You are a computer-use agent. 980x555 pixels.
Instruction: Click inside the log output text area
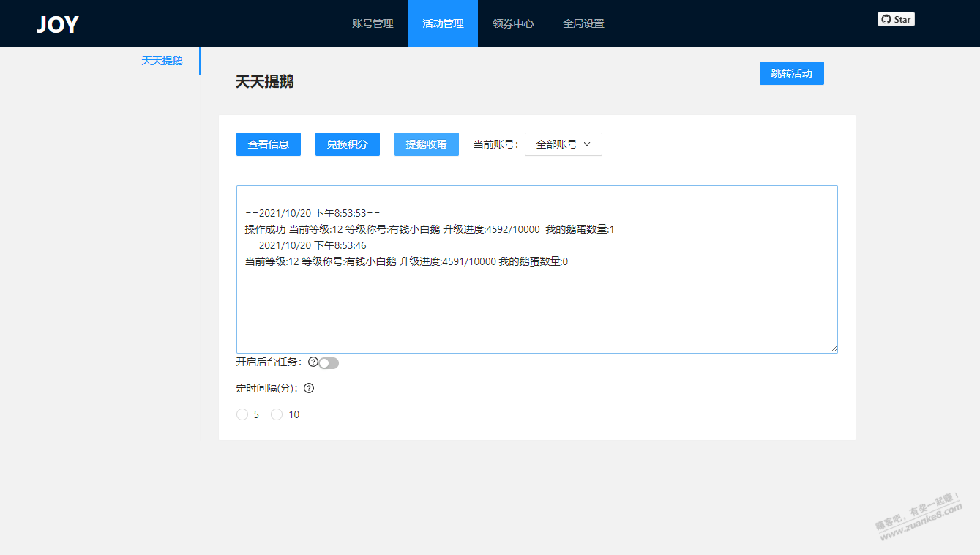pos(536,308)
